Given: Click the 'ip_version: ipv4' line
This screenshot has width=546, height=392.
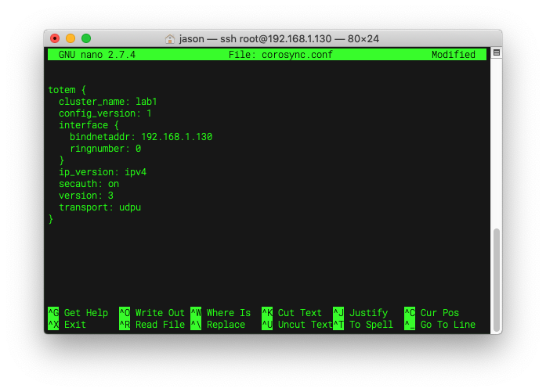Looking at the screenshot, I should (103, 172).
